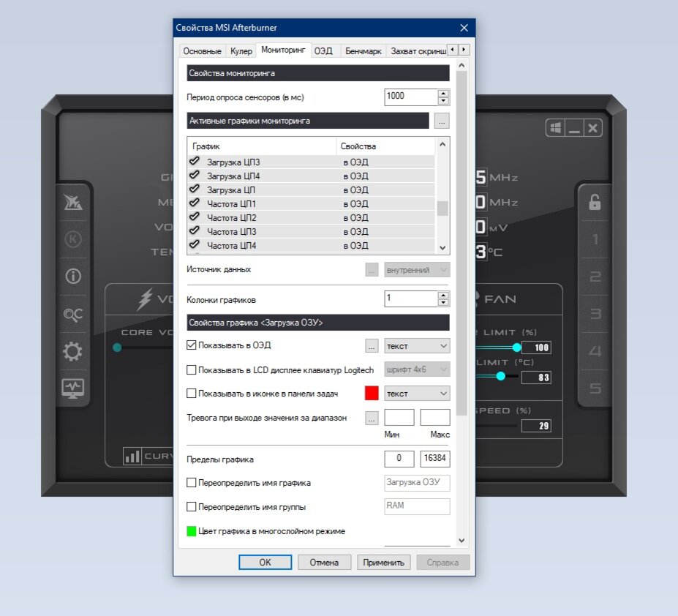
Task: Increase Колонки графиков with up arrow
Action: (x=443, y=296)
